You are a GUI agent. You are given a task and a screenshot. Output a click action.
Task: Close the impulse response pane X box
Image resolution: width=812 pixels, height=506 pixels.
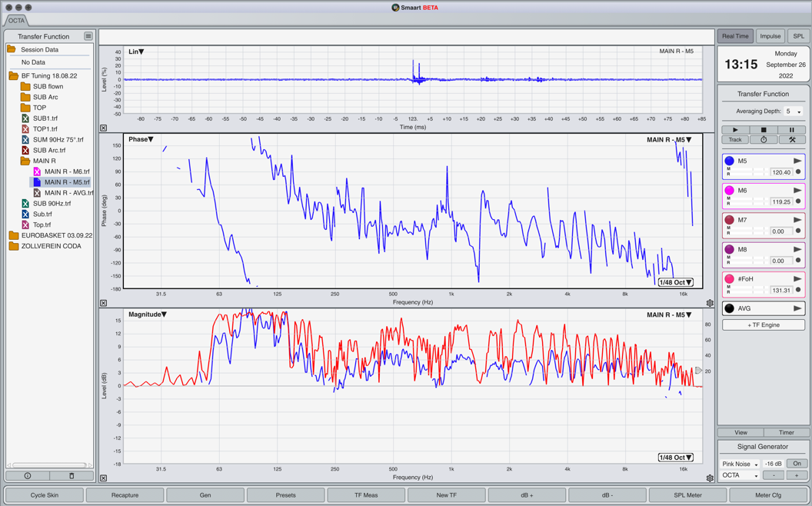click(x=104, y=128)
